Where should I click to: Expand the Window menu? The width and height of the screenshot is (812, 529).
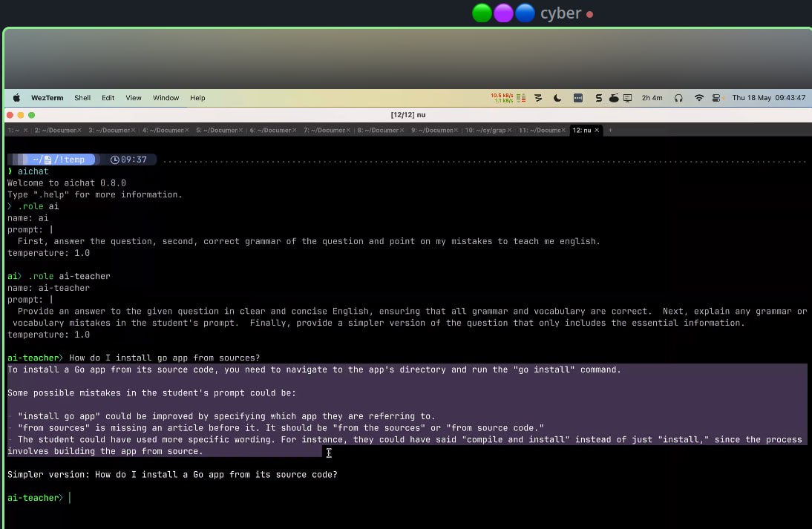point(166,98)
